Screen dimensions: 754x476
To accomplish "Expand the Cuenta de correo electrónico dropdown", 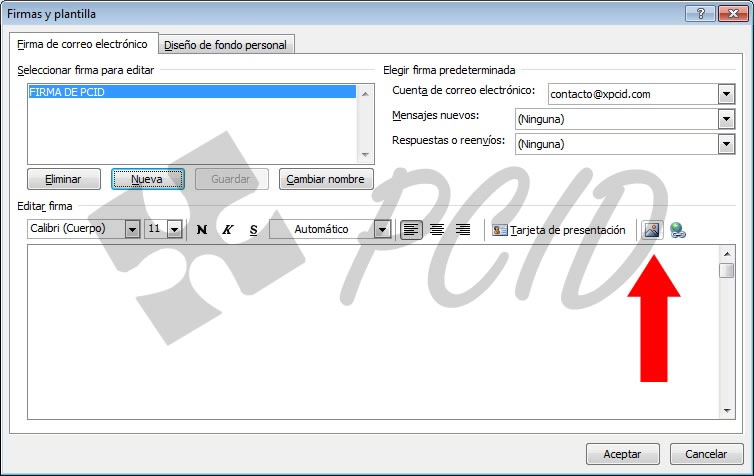I will 726,94.
